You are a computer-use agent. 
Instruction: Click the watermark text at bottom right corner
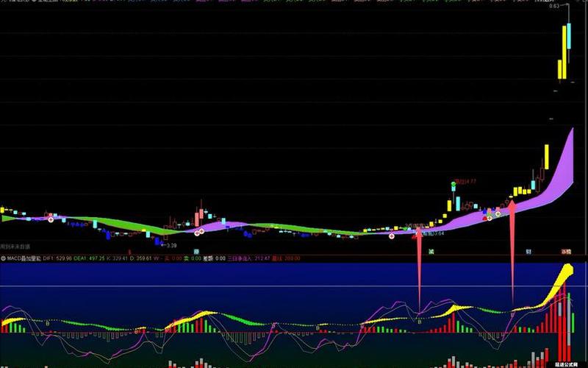[x=567, y=362]
